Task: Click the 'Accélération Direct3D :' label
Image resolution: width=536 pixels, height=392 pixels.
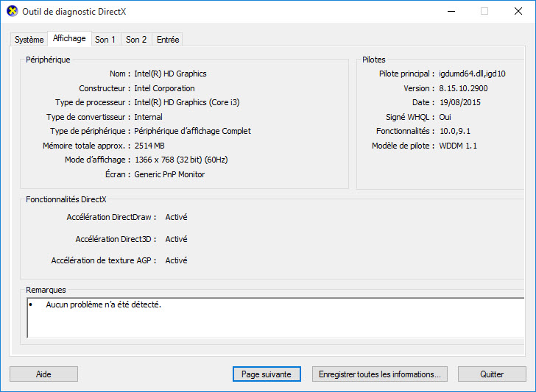Action: [x=116, y=239]
